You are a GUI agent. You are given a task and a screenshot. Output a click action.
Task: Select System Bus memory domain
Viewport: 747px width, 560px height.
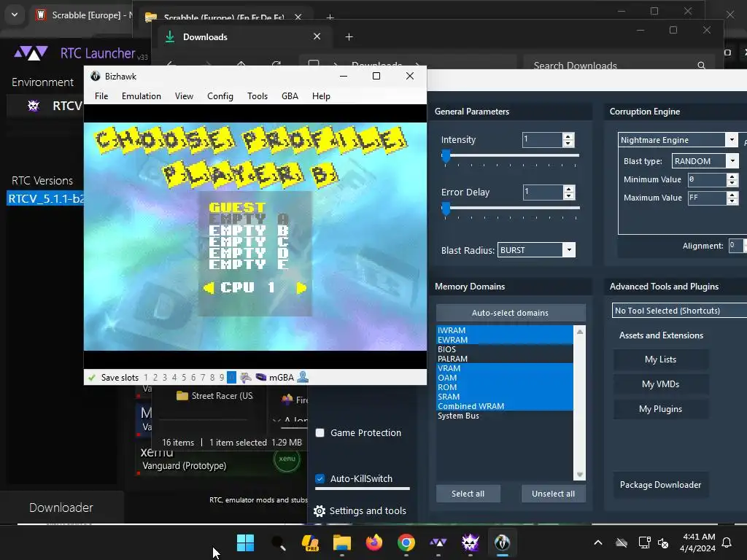point(505,416)
